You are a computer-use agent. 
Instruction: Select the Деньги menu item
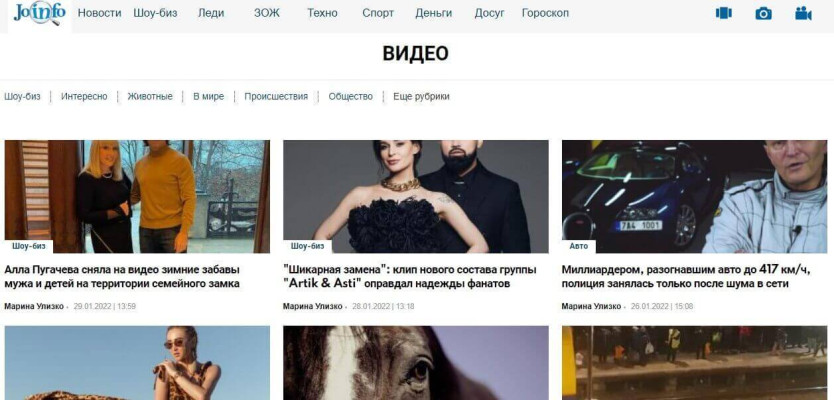pyautogui.click(x=433, y=13)
